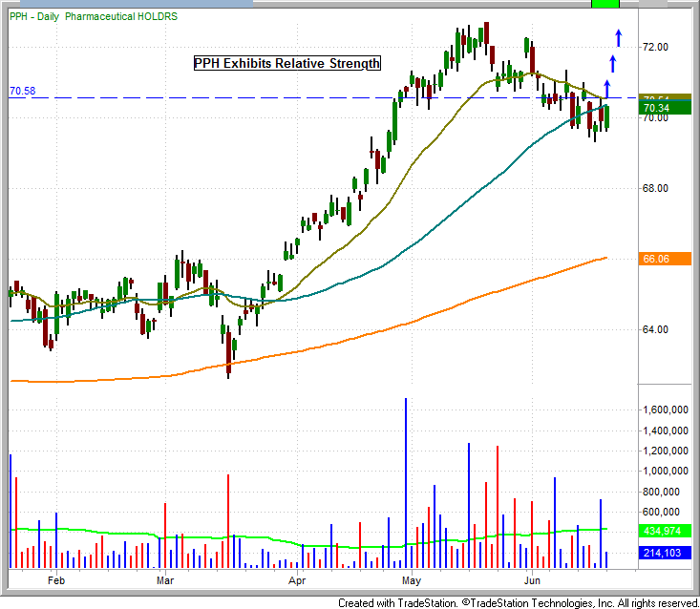Click the blue 214,103 volume value tag
The width and height of the screenshot is (700, 609).
tap(665, 553)
